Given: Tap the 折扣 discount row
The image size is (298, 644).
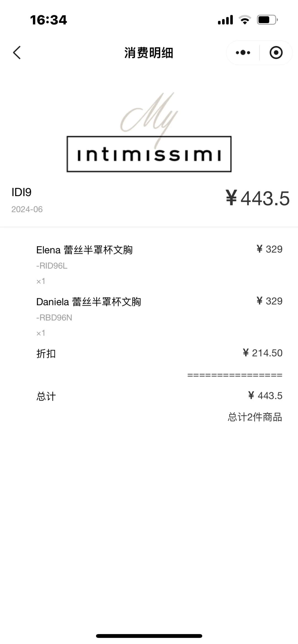Looking at the screenshot, I should pyautogui.click(x=159, y=353).
